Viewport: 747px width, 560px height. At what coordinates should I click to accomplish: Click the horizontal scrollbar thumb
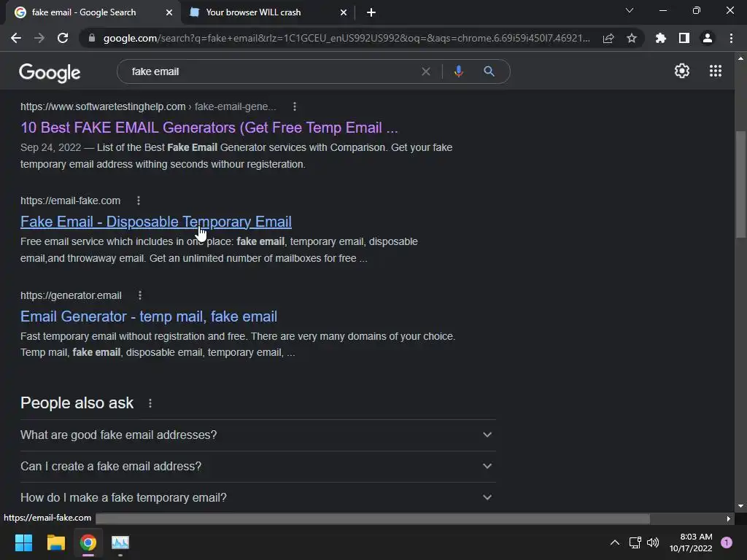373,518
